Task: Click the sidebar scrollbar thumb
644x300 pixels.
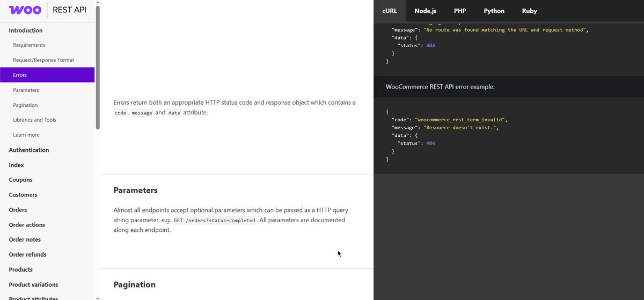Action: click(x=98, y=67)
